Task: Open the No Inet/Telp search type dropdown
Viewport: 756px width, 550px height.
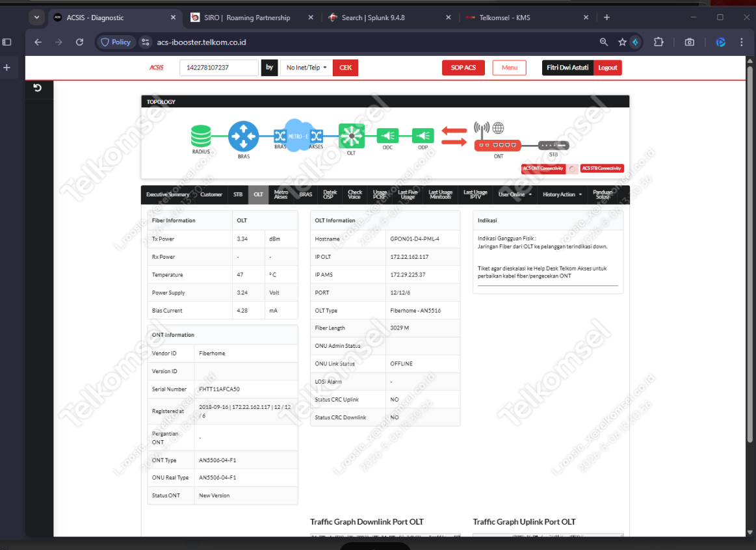Action: tap(307, 68)
